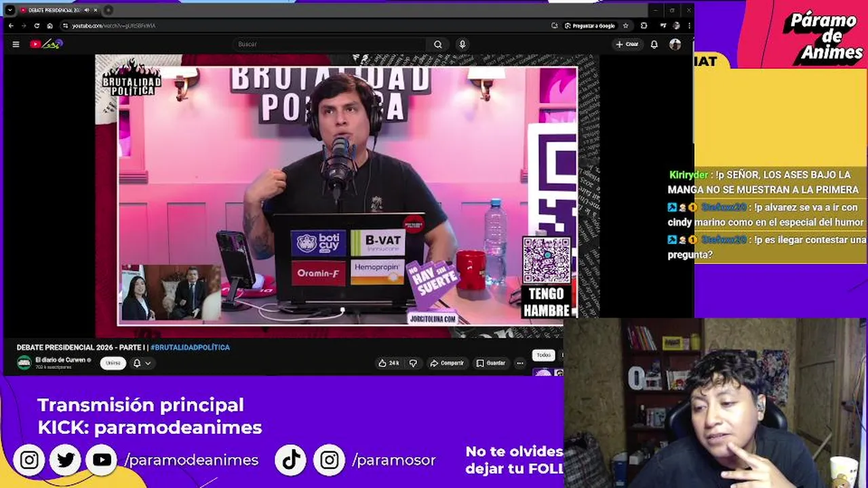Click the #BRUTALIDADPOLÍTICA hashtag link
Image resolution: width=868 pixels, height=488 pixels.
click(190, 347)
